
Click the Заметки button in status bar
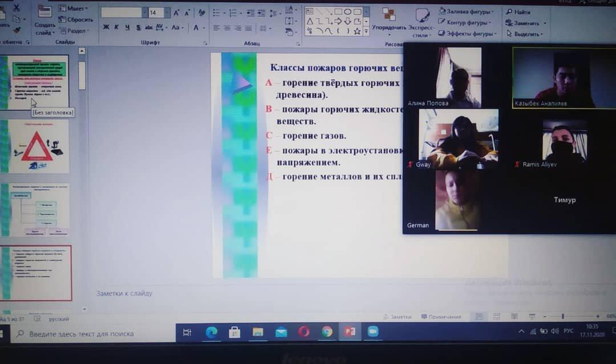coord(397,317)
